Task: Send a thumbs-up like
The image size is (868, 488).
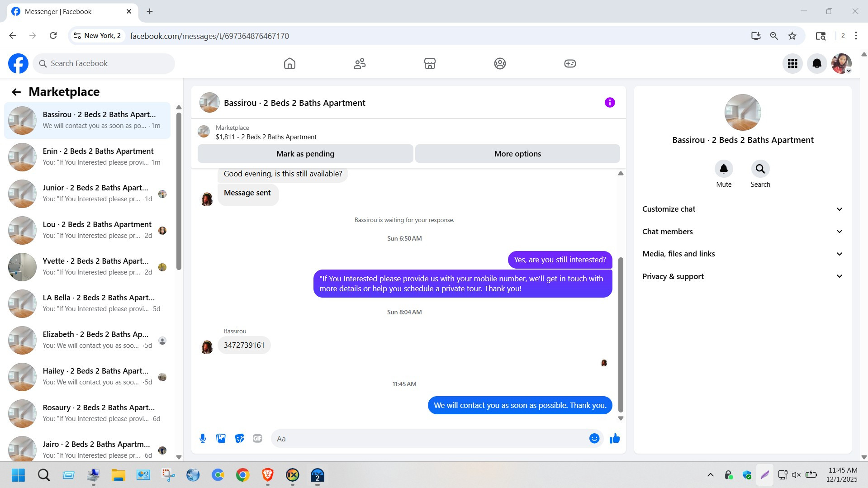Action: point(615,439)
